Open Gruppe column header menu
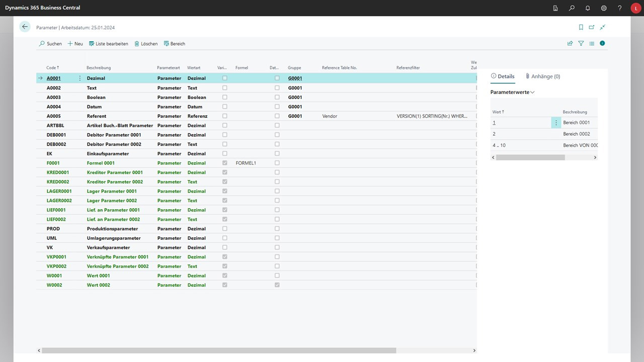The height and width of the screenshot is (362, 644). click(x=294, y=67)
